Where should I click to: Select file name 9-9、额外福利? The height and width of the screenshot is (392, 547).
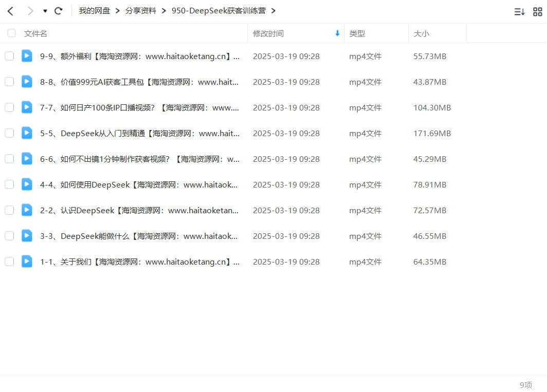pyautogui.click(x=139, y=56)
